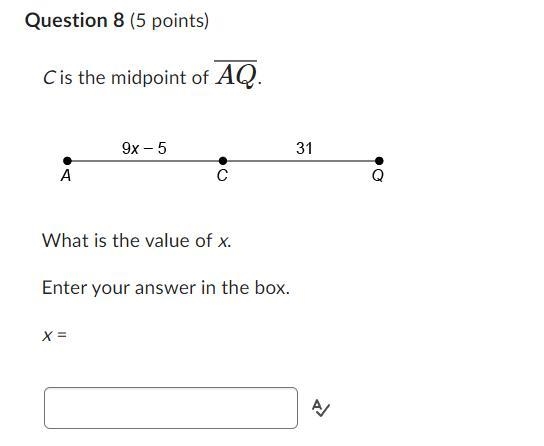The image size is (544, 446).
Task: Click 'Enter your answer in the box' text
Action: (x=166, y=288)
